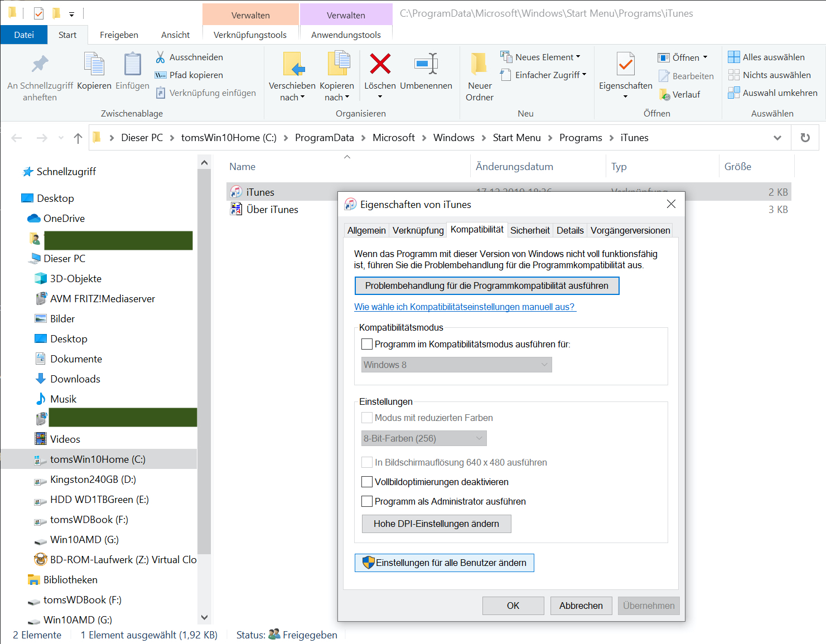The image size is (826, 644).
Task: Select Downloads in the navigation pane
Action: 75,379
